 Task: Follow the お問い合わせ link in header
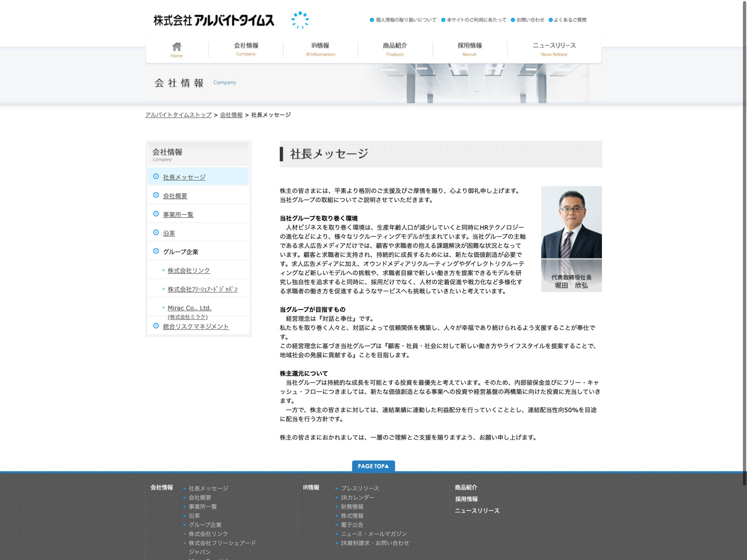pyautogui.click(x=530, y=20)
